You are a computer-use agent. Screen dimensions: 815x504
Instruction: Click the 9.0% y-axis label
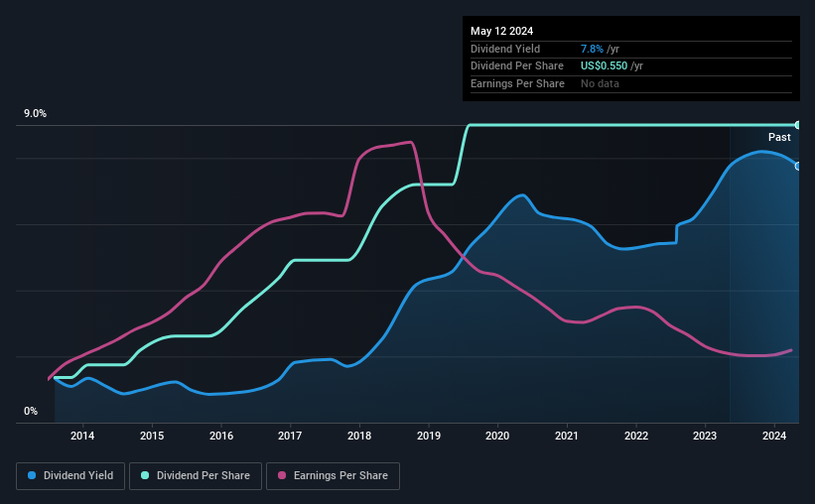[36, 114]
